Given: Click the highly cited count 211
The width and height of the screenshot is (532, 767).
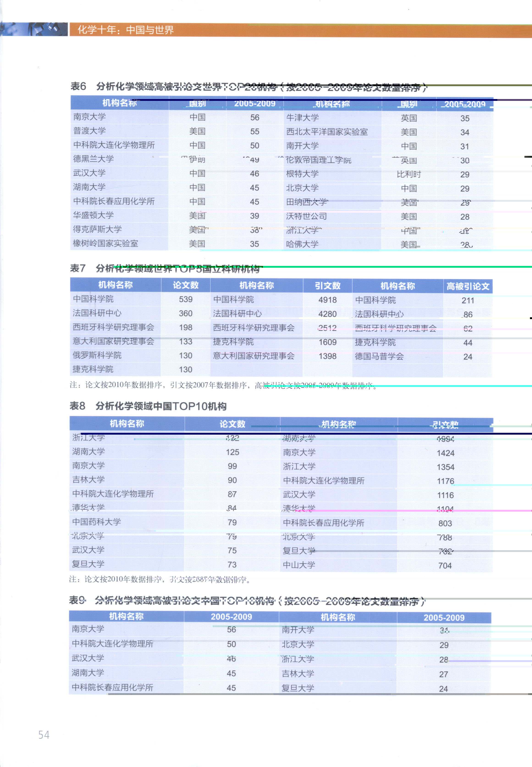Looking at the screenshot, I should click(x=468, y=301).
